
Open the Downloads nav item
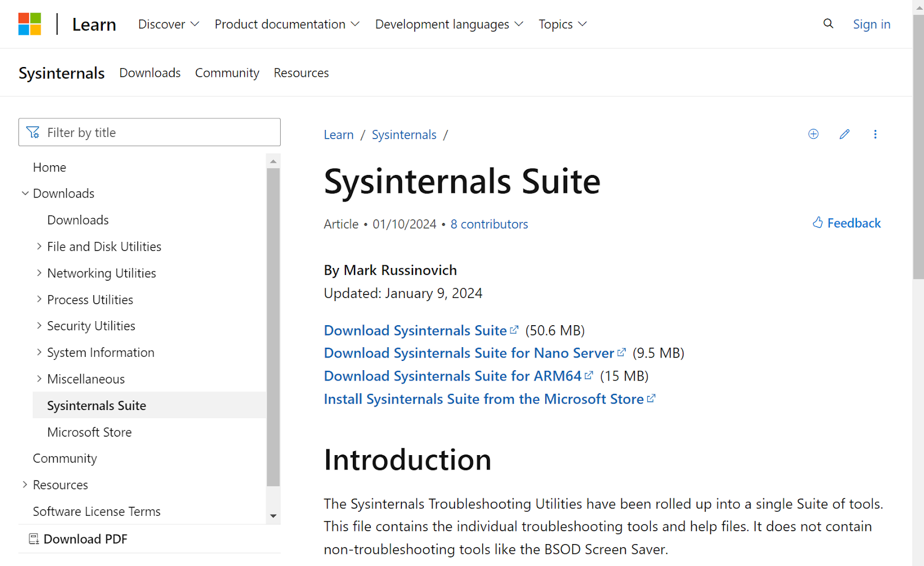point(150,73)
